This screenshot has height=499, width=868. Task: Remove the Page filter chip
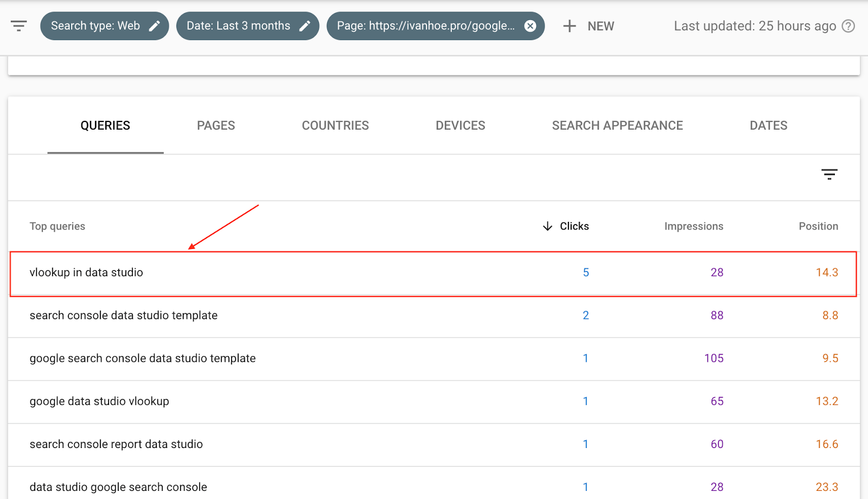[530, 26]
